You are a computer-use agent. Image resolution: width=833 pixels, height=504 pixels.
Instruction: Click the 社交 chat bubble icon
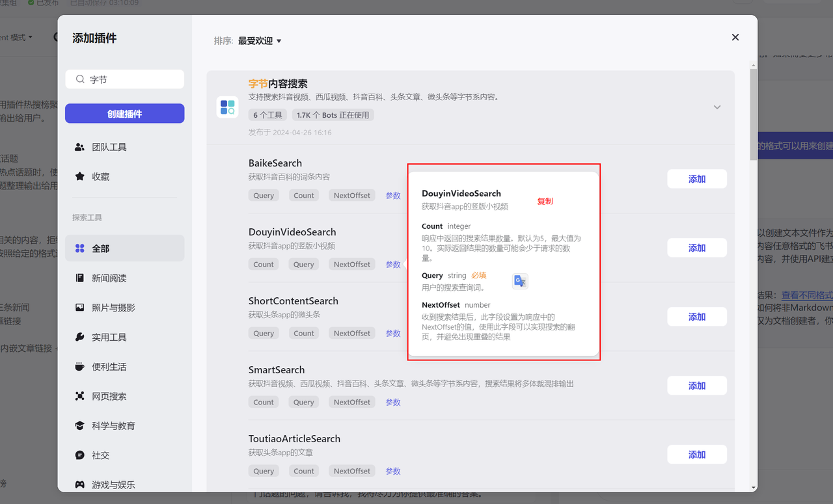coord(80,455)
